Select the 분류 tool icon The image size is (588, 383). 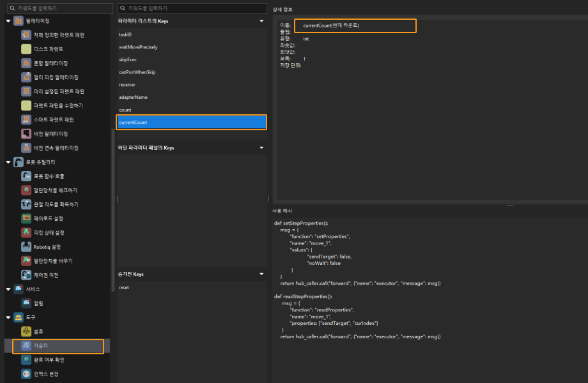coord(26,331)
